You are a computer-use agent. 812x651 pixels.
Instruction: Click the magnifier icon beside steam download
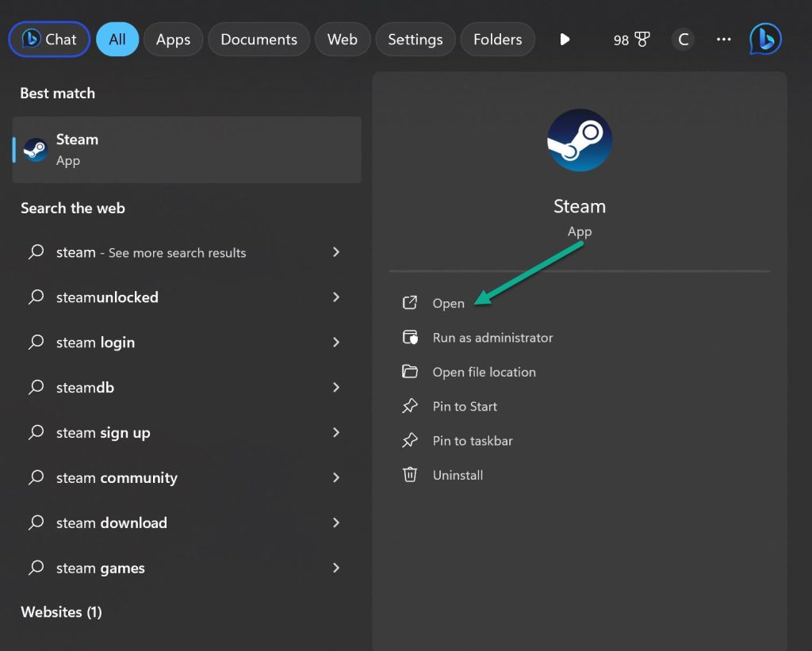pos(36,523)
